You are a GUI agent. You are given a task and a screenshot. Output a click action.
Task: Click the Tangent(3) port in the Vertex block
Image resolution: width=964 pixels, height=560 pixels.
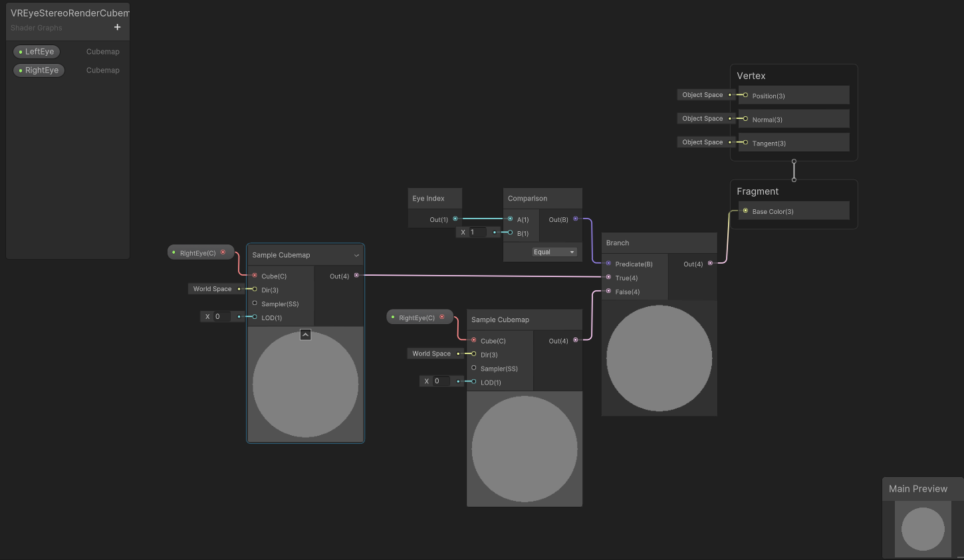[x=745, y=142]
